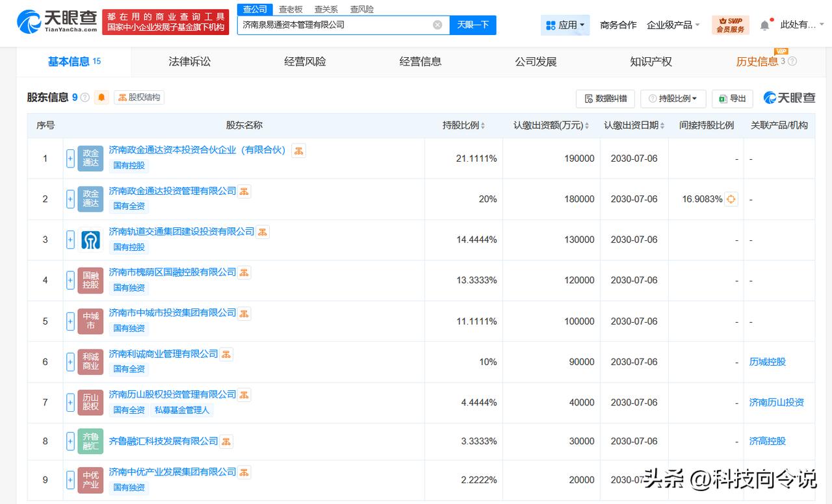Open the 商务合作 link
The image size is (832, 504).
[x=618, y=25]
